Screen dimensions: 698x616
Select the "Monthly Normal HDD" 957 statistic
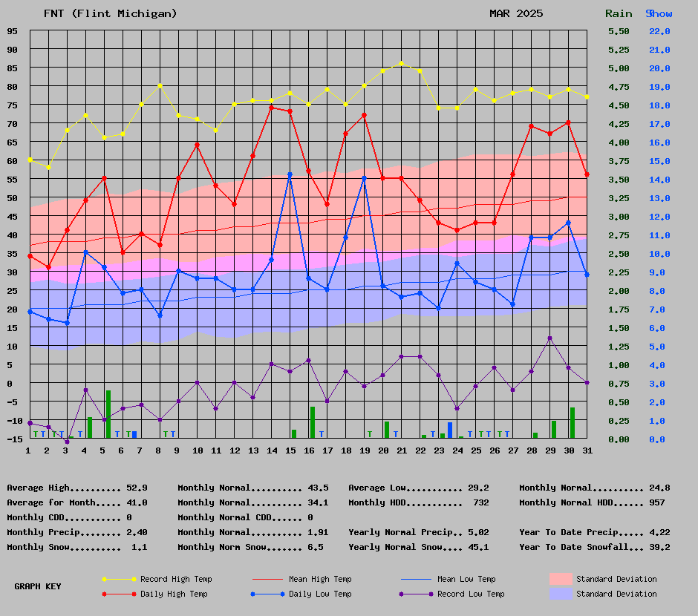tap(592, 502)
